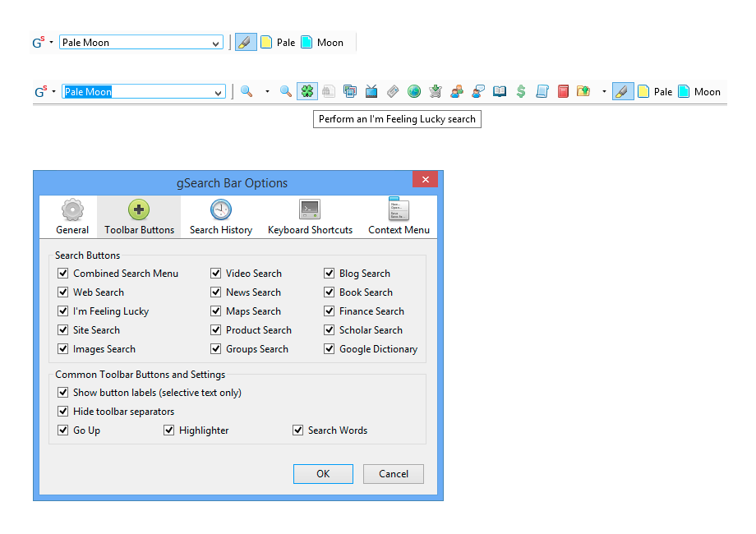Click the Product Search shopping cart icon
Viewport: 756px width, 534px height.
436,91
